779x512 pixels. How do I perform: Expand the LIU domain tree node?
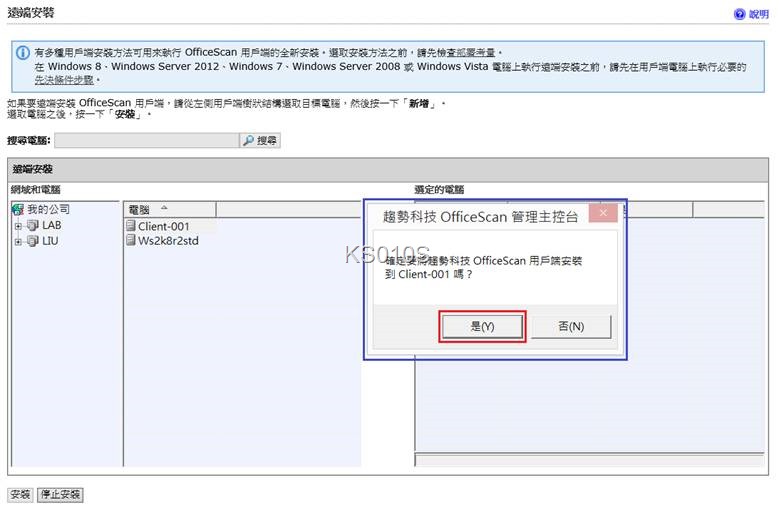click(x=17, y=241)
